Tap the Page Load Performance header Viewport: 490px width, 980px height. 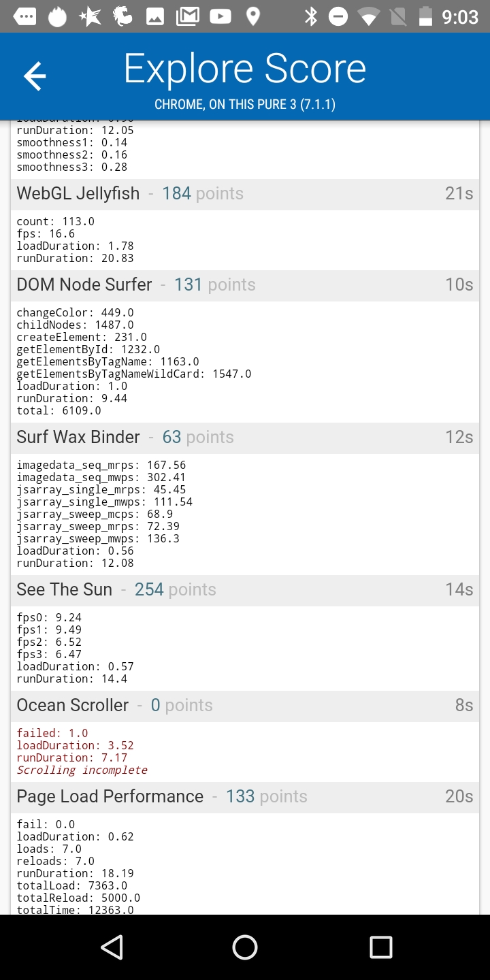(x=245, y=797)
